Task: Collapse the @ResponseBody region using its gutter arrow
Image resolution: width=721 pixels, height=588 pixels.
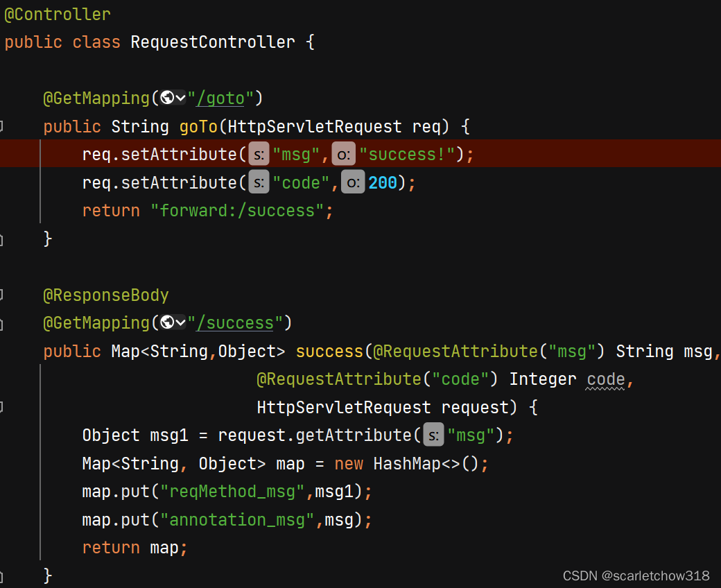Action: coord(3,295)
